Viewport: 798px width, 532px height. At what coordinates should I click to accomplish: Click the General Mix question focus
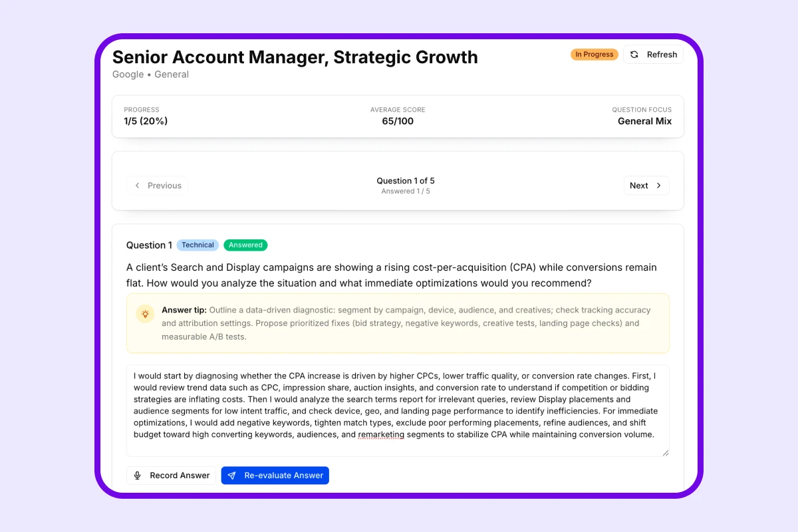click(x=644, y=121)
